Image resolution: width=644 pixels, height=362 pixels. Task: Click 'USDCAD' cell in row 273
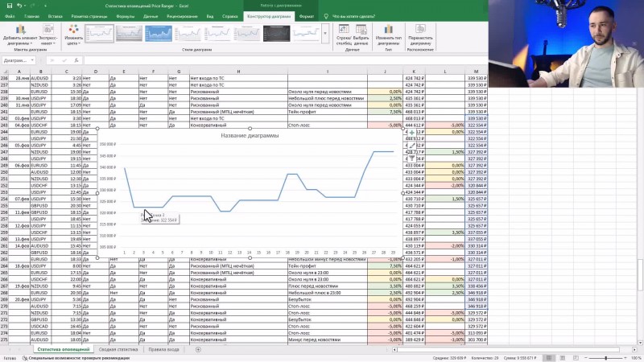click(x=39, y=327)
